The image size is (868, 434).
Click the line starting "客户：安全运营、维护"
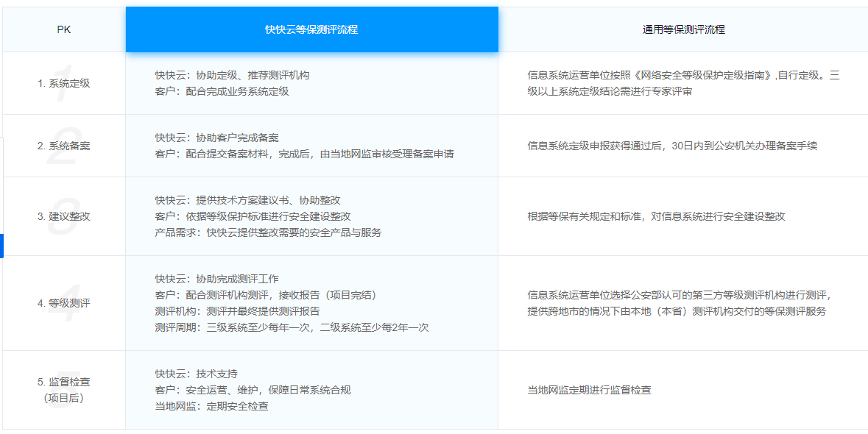pyautogui.click(x=253, y=390)
